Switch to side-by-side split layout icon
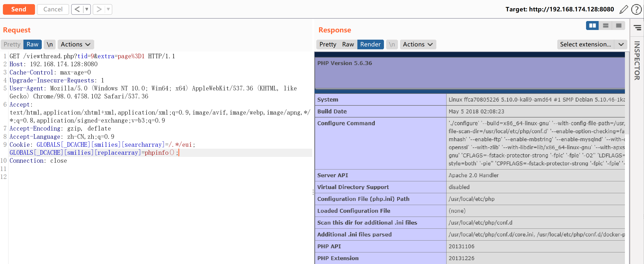This screenshot has width=644, height=264. 592,26
